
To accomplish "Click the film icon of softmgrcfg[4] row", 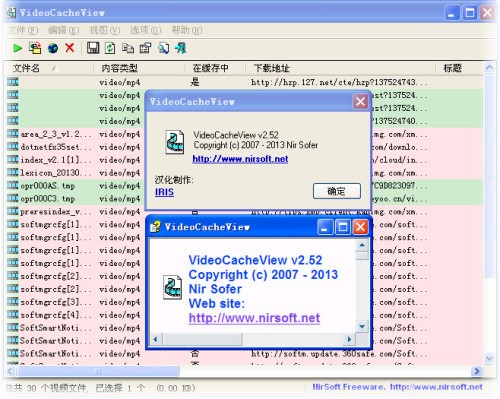I will pos(13,315).
